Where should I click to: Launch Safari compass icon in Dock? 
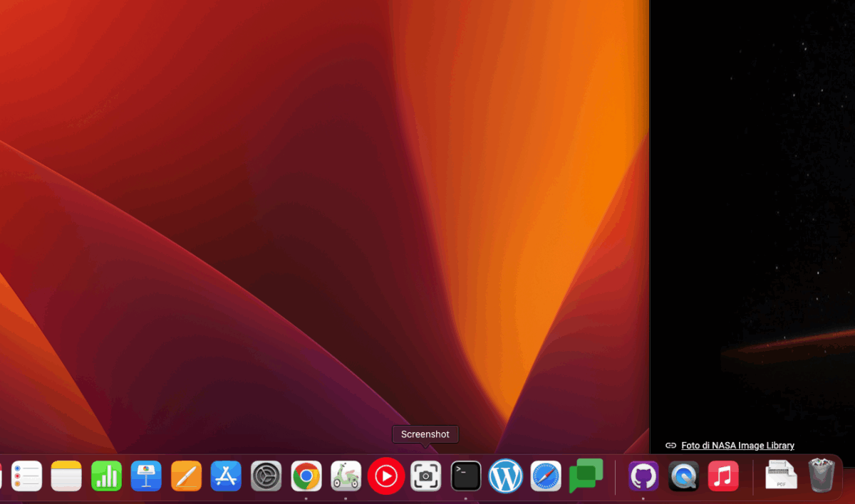(546, 476)
